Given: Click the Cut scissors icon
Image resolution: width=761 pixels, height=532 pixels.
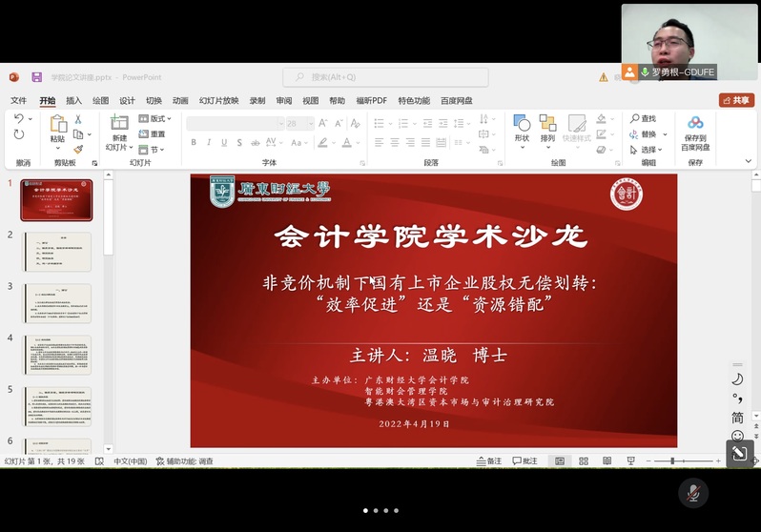Looking at the screenshot, I should point(78,119).
